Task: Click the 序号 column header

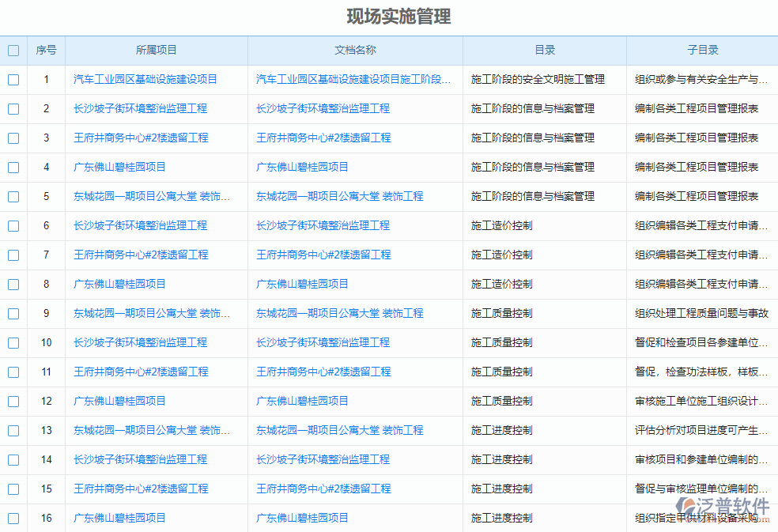Action: pyautogui.click(x=45, y=50)
